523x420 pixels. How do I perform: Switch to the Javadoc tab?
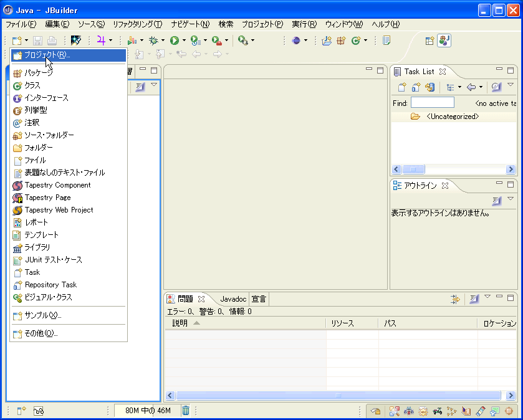[233, 299]
